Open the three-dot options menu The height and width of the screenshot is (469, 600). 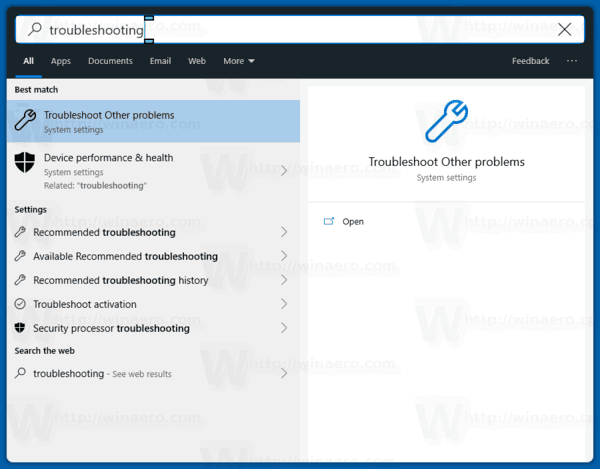572,61
